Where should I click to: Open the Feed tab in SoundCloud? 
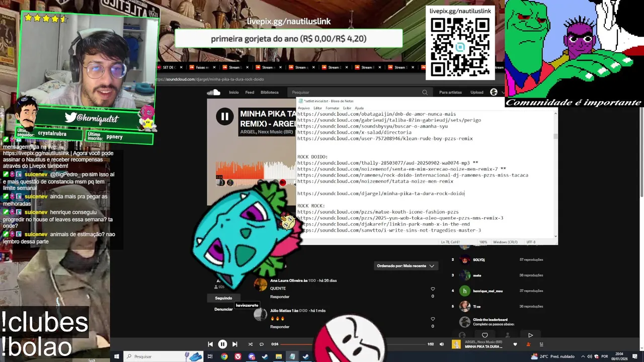pos(250,93)
